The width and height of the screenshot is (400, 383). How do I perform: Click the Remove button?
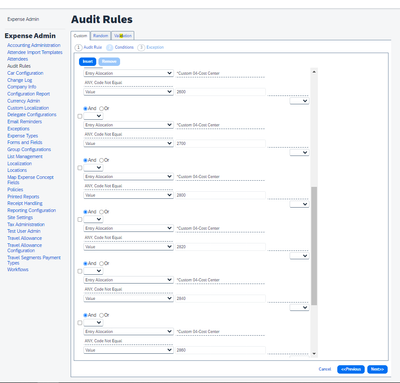(109, 61)
